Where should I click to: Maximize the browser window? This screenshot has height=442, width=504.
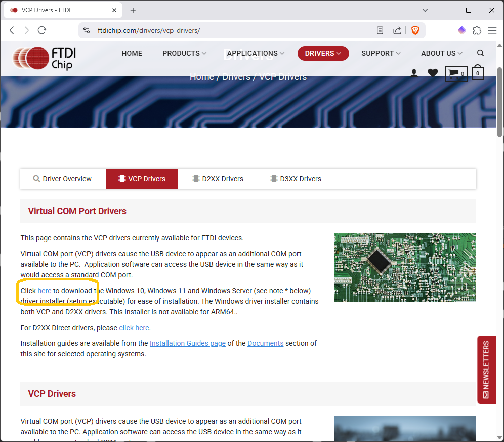pyautogui.click(x=468, y=10)
